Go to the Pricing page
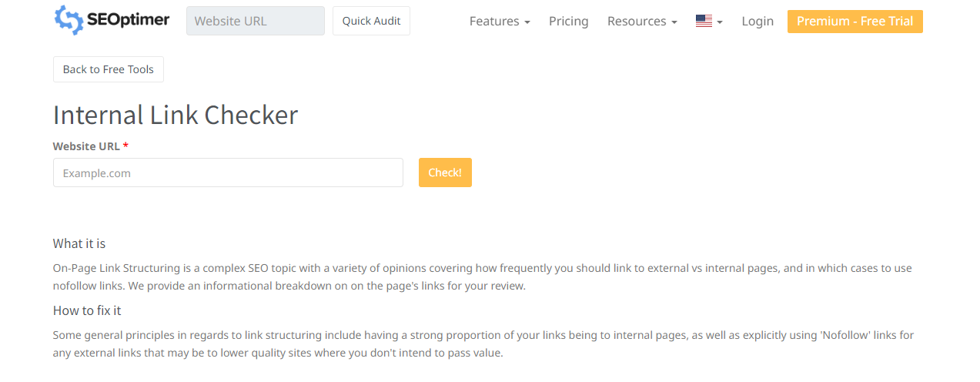Image resolution: width=980 pixels, height=382 pixels. tap(568, 22)
